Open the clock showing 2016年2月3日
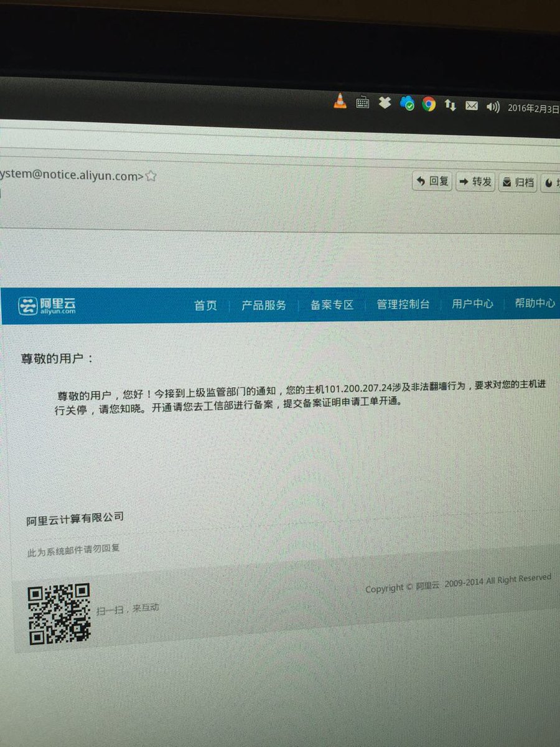The image size is (560, 747). pos(533,108)
